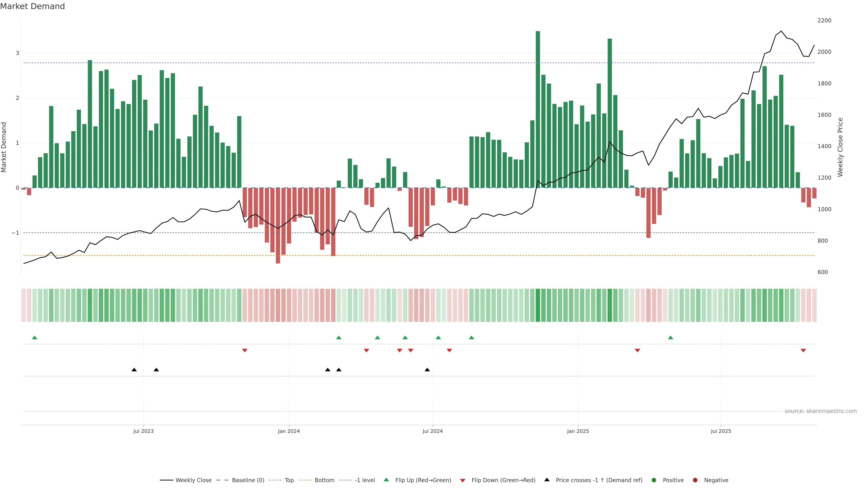The width and height of the screenshot is (868, 488).
Task: Click the Weekly Close Price axis title
Action: point(840,147)
